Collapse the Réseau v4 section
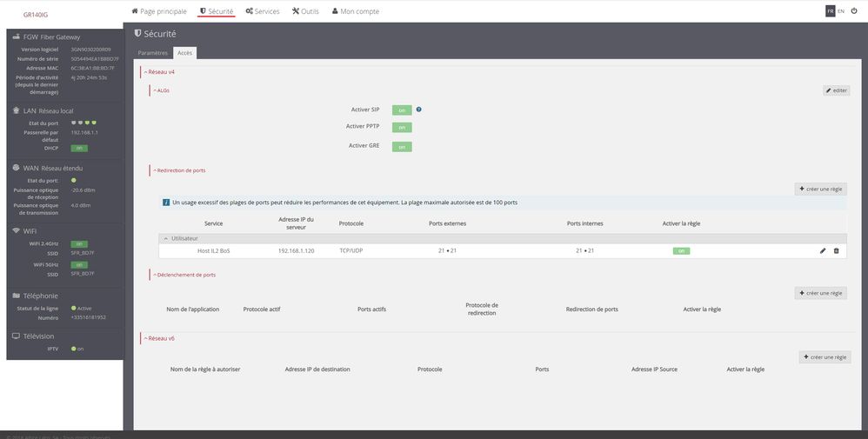This screenshot has width=868, height=439. click(160, 72)
